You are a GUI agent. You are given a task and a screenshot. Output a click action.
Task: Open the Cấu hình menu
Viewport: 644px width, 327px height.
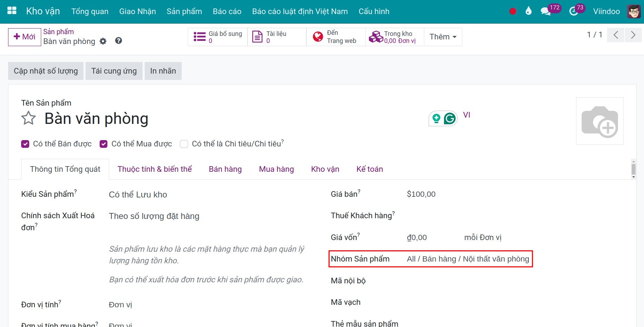pos(374,11)
